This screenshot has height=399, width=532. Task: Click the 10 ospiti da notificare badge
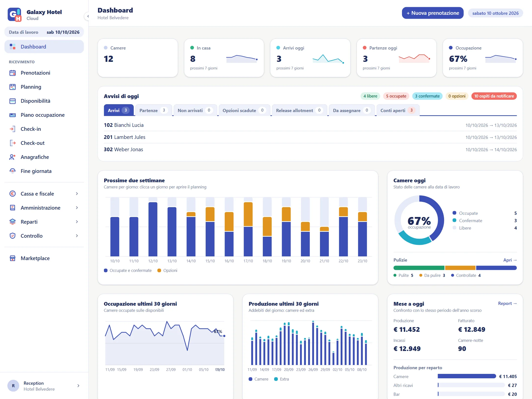click(x=494, y=96)
